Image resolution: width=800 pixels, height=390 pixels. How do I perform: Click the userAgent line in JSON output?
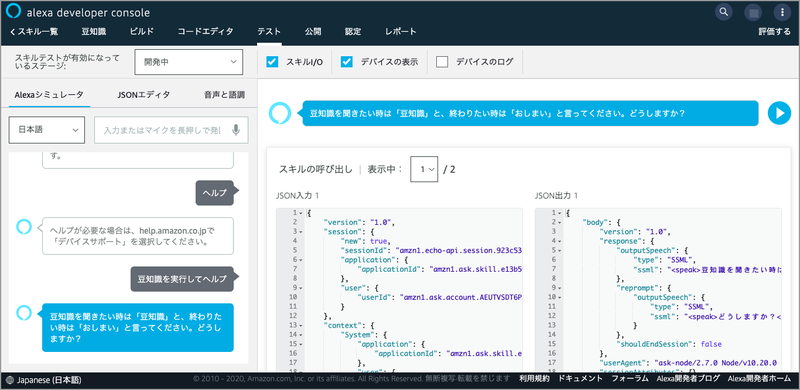point(688,363)
